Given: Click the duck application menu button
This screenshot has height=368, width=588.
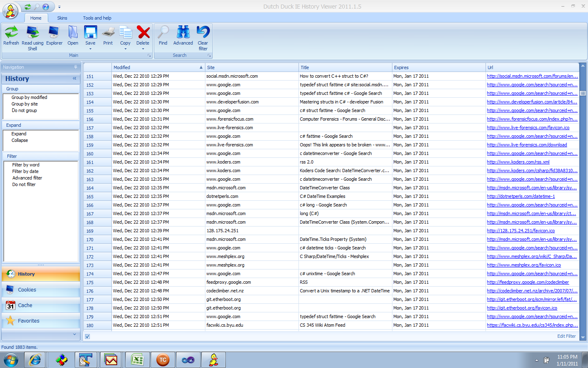Looking at the screenshot, I should point(11,10).
